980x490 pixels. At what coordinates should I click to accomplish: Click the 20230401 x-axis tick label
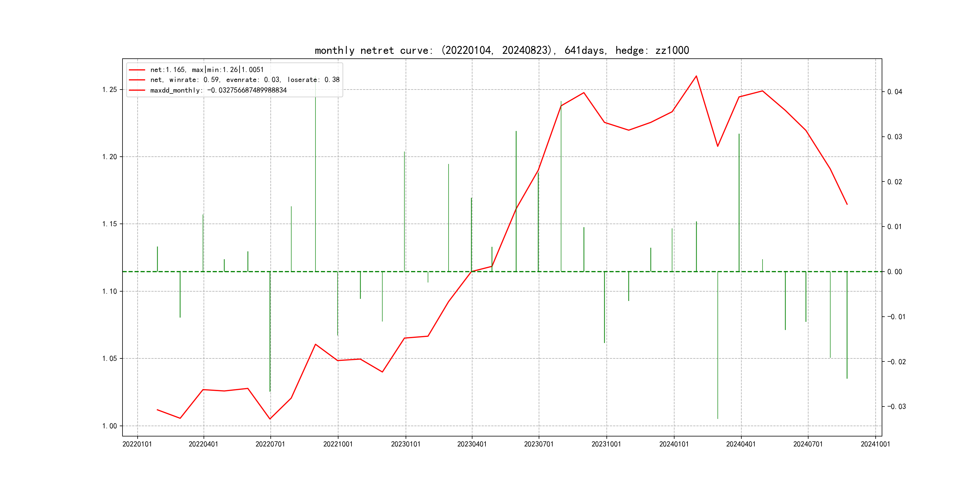(472, 444)
